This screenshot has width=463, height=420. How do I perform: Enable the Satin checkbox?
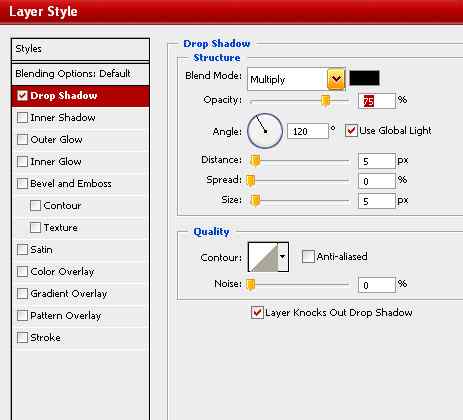coord(22,250)
